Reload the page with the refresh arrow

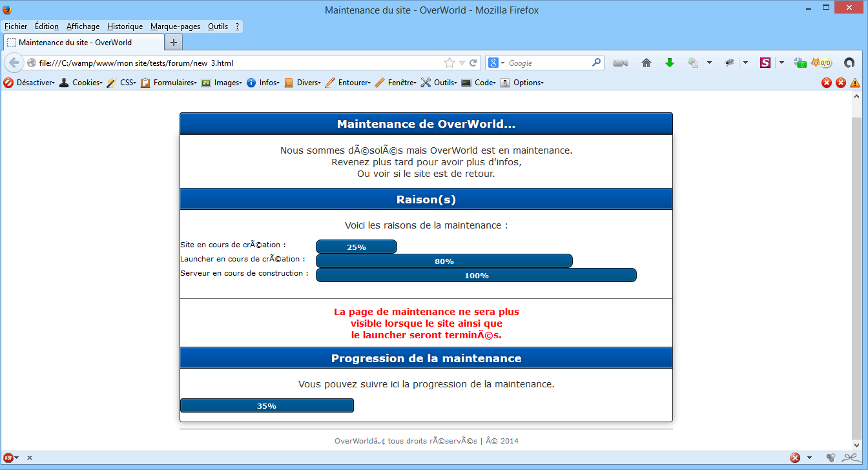473,63
